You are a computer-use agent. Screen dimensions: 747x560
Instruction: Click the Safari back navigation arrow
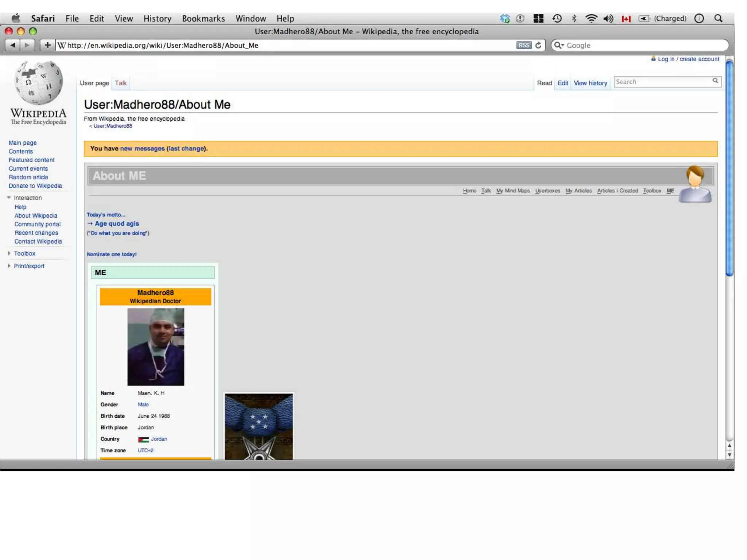(13, 45)
